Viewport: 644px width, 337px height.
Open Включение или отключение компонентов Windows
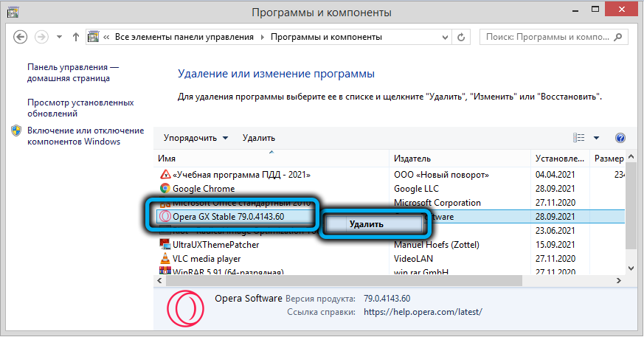click(85, 136)
